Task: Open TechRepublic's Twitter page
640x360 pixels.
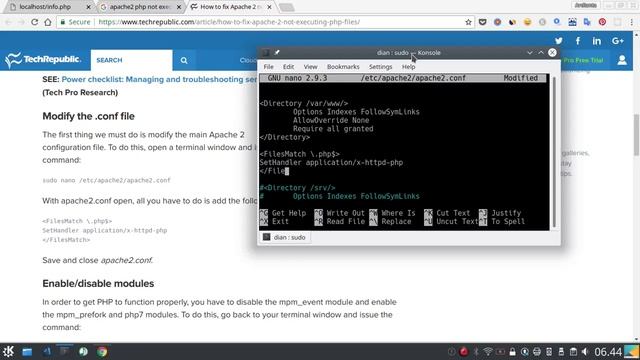Action: [x=558, y=41]
